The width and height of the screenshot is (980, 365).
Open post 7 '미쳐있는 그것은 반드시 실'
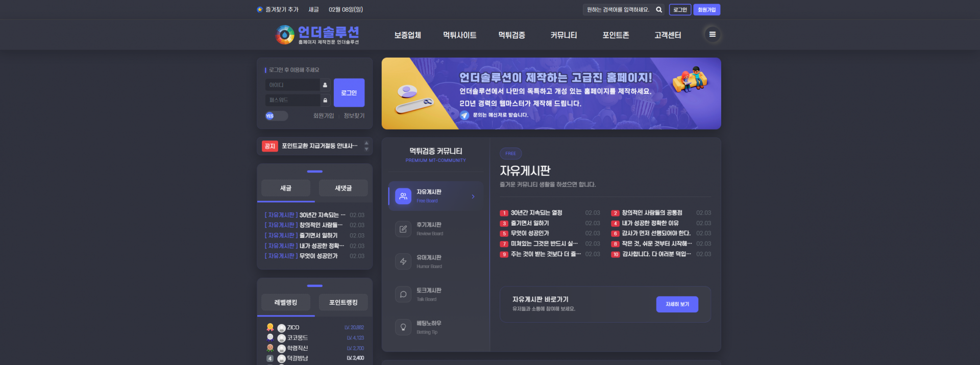(545, 244)
